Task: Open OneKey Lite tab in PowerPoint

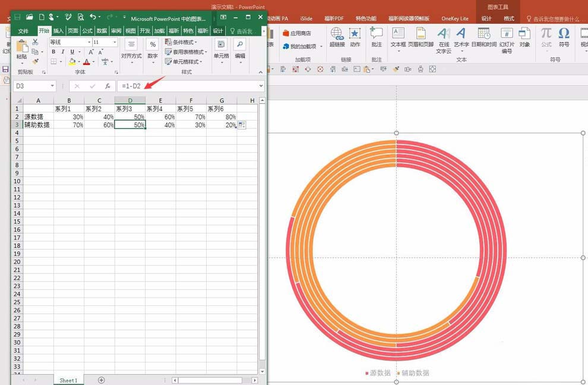Action: pos(454,18)
